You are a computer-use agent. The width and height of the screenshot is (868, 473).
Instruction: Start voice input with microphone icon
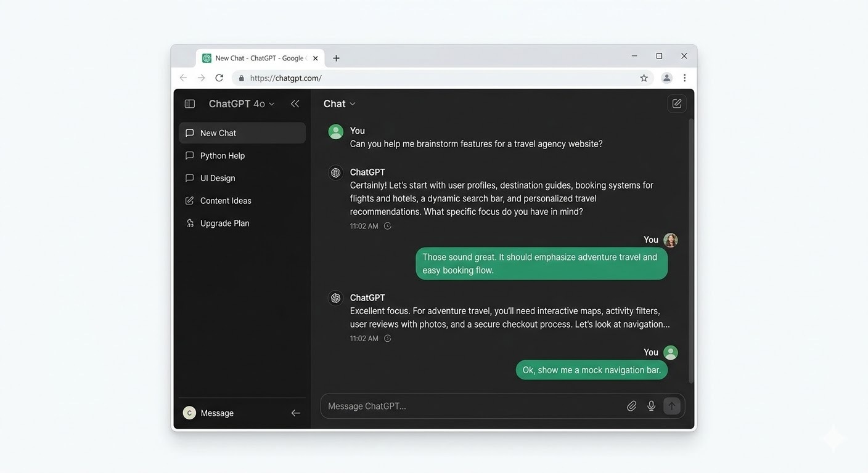click(x=652, y=406)
